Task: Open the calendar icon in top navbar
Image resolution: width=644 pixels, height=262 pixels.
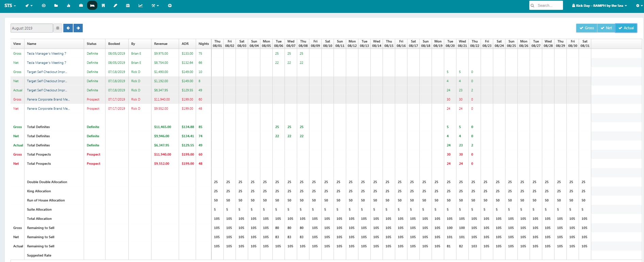Action: pos(128,5)
